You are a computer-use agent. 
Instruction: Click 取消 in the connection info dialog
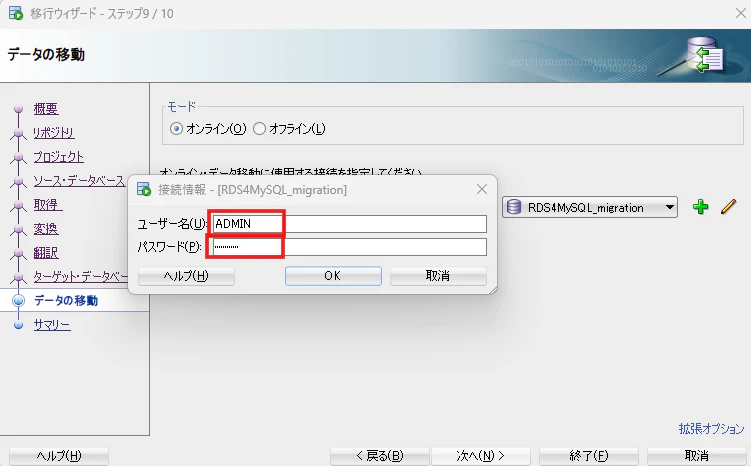click(x=438, y=276)
